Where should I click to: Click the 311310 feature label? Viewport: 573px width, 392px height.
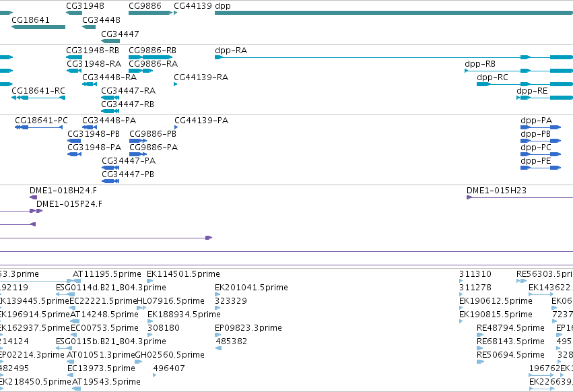pyautogui.click(x=475, y=274)
